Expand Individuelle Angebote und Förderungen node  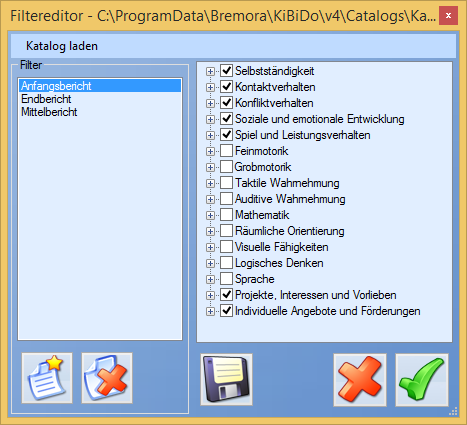(210, 311)
